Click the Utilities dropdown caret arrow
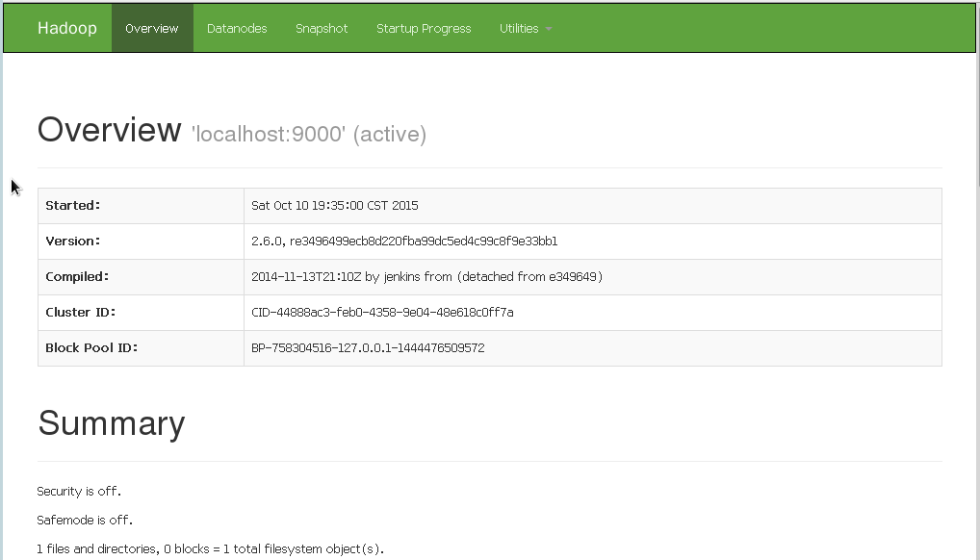 [x=549, y=29]
